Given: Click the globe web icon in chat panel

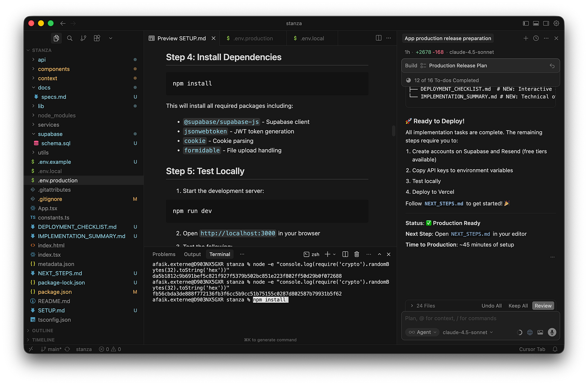Looking at the screenshot, I should coord(530,332).
